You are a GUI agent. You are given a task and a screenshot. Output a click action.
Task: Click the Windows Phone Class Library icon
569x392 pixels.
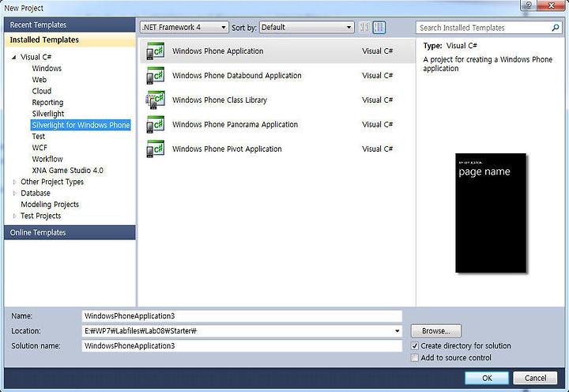click(x=156, y=100)
